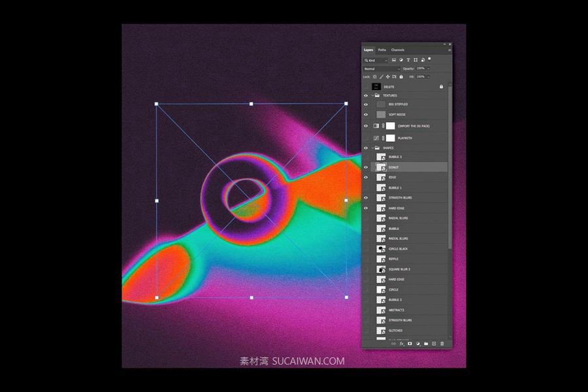The width and height of the screenshot is (588, 392).
Task: Open the Kind filter dropdown
Action: point(376,60)
